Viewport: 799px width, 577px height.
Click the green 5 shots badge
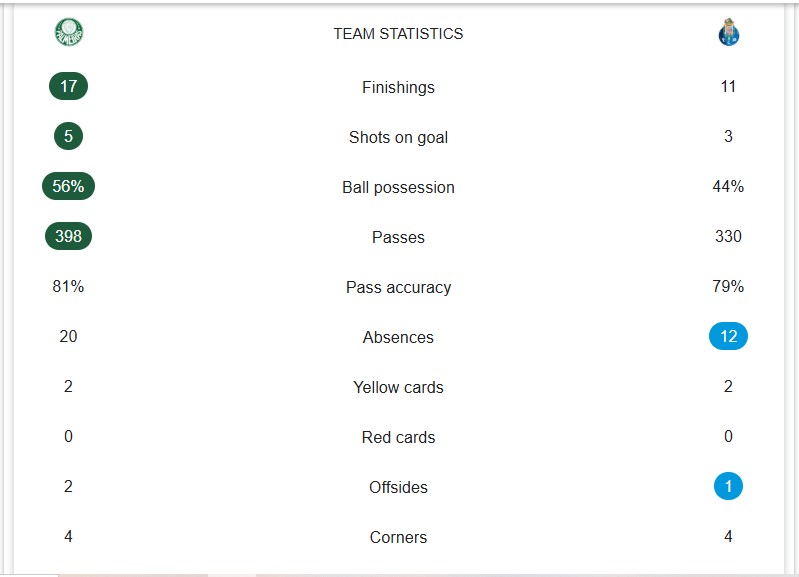point(68,137)
